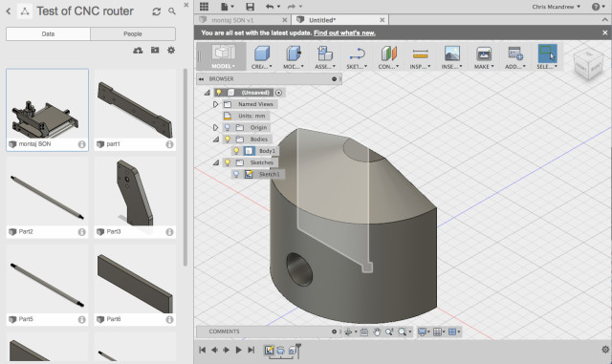Open the Create menu
The height and width of the screenshot is (364, 612).
pyautogui.click(x=262, y=57)
